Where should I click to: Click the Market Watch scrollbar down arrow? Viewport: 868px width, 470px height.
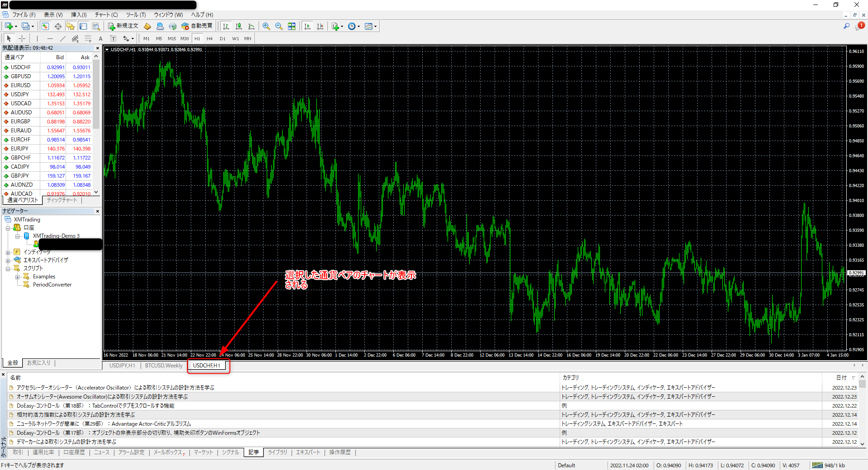coord(96,193)
